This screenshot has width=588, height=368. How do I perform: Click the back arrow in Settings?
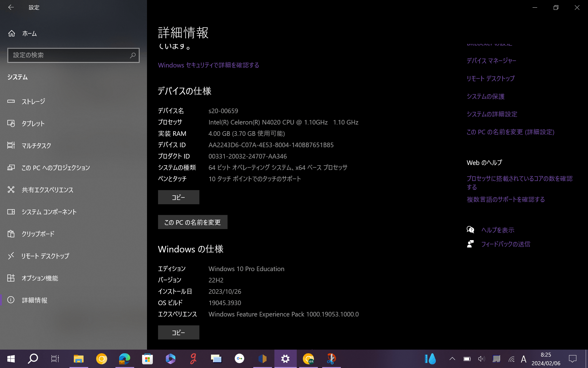(x=11, y=7)
